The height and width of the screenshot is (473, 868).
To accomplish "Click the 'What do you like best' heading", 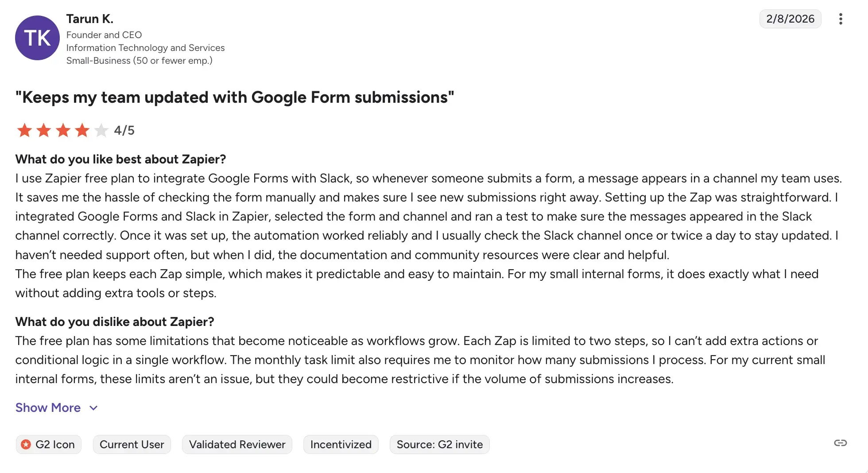I will (120, 159).
